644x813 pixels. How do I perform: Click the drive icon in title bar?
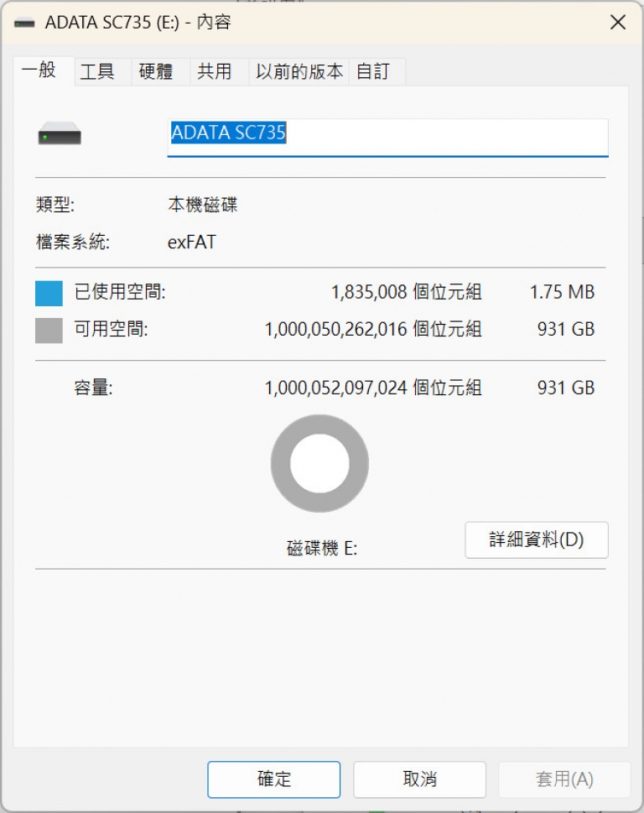tap(25, 23)
